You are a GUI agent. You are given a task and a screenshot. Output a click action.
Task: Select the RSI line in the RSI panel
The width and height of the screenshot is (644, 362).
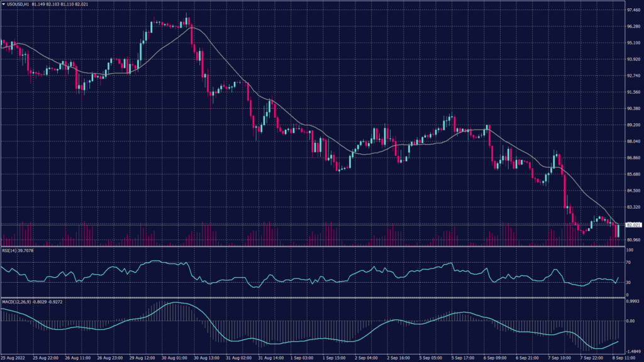click(x=377, y=271)
